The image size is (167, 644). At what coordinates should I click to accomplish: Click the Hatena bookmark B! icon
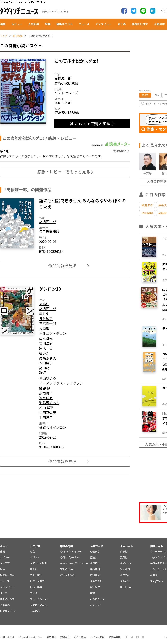point(153,11)
